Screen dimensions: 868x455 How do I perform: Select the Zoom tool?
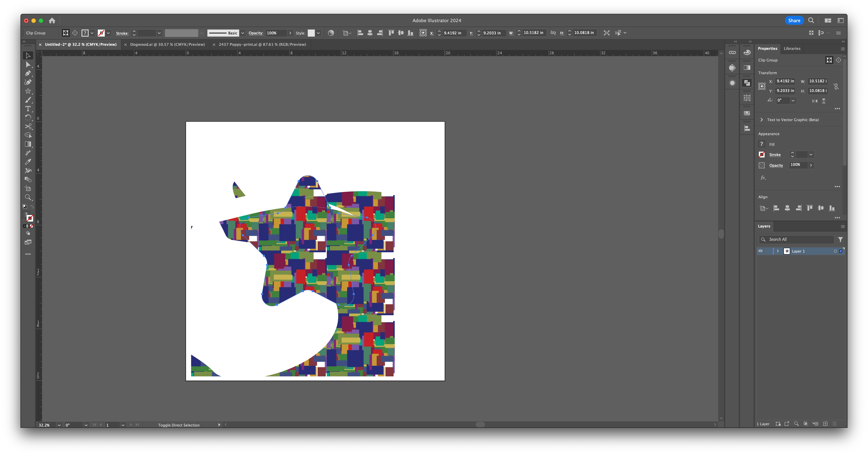point(28,197)
